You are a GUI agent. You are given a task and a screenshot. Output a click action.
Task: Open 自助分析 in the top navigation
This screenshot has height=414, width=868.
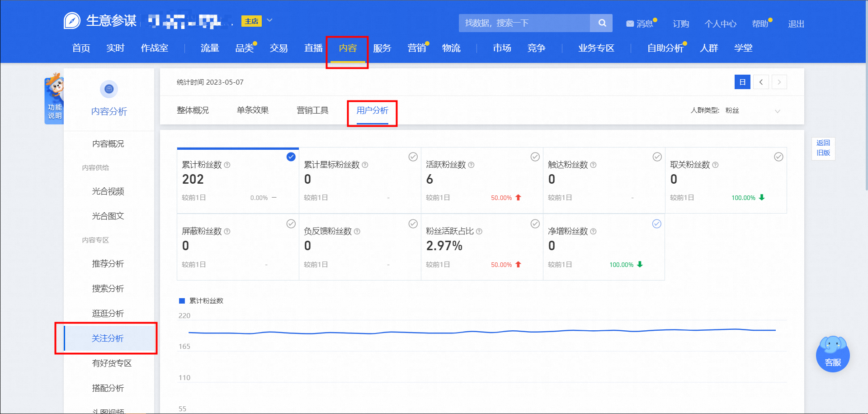click(665, 48)
